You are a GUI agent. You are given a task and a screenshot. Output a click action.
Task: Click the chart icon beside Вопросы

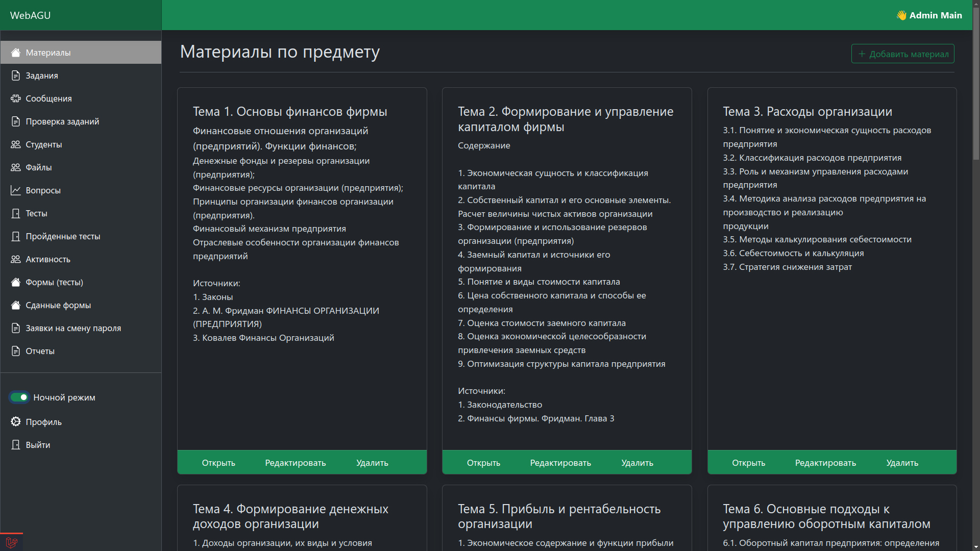click(x=16, y=190)
